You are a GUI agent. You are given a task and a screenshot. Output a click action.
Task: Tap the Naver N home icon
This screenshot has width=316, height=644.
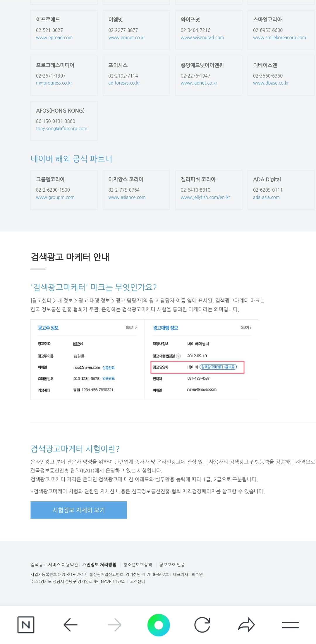[x=26, y=625]
